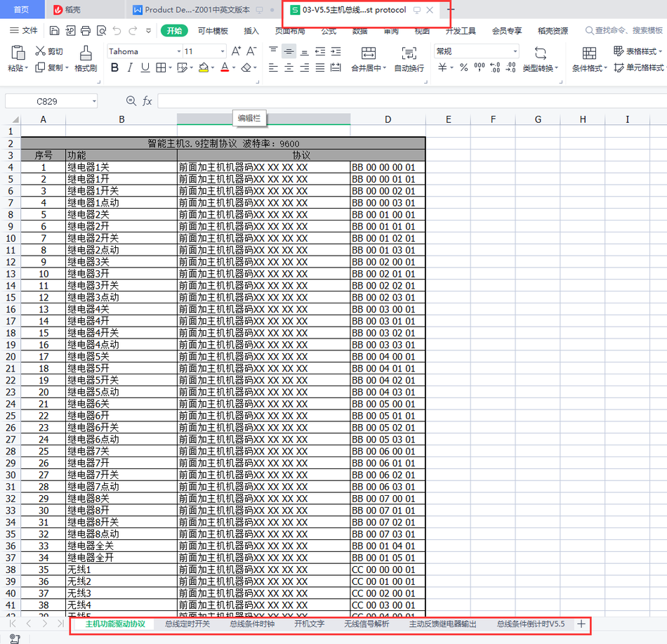This screenshot has height=644, width=667.
Task: Click the magnifier zoom icon beside fx
Action: click(131, 101)
